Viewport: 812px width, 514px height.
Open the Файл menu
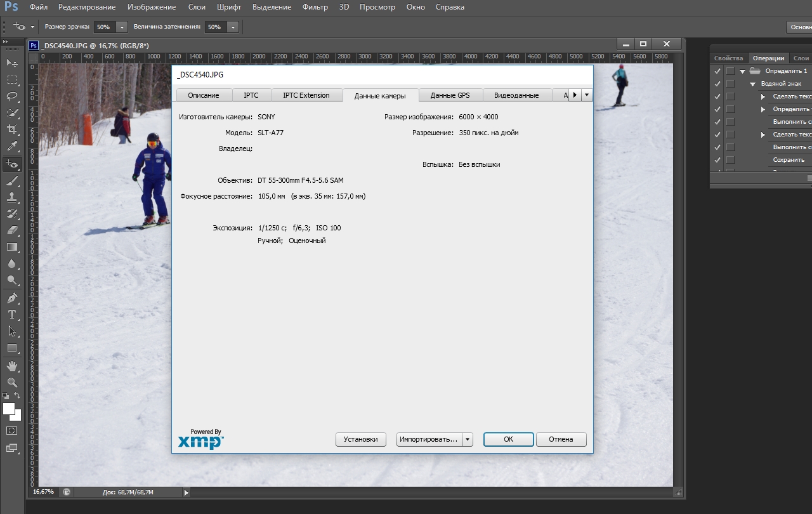tap(39, 7)
